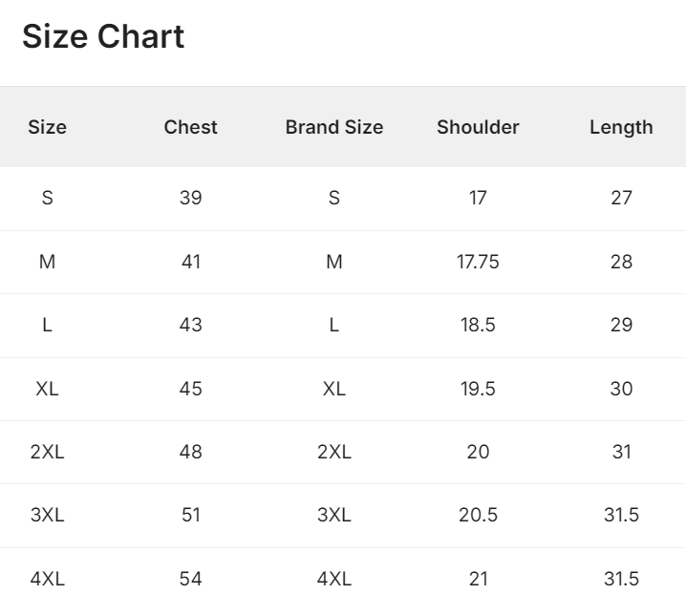Click the Size Chart heading
Image resolution: width=686 pixels, height=616 pixels.
(x=103, y=36)
